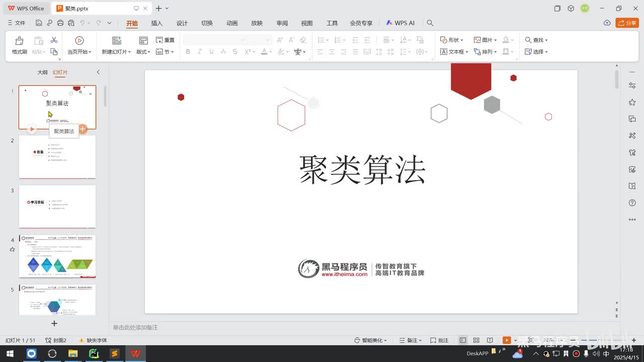Switch to Review (审阅) tab
The image size is (644, 362).
(282, 23)
